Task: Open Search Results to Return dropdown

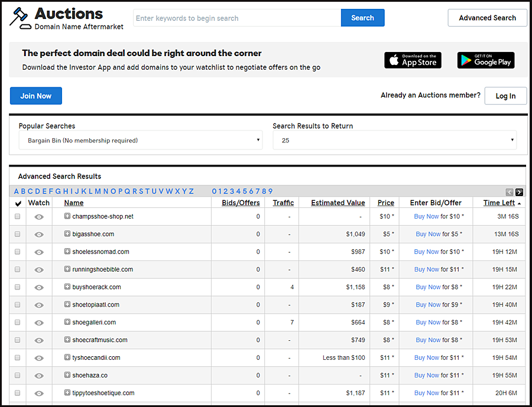Action: click(x=395, y=140)
